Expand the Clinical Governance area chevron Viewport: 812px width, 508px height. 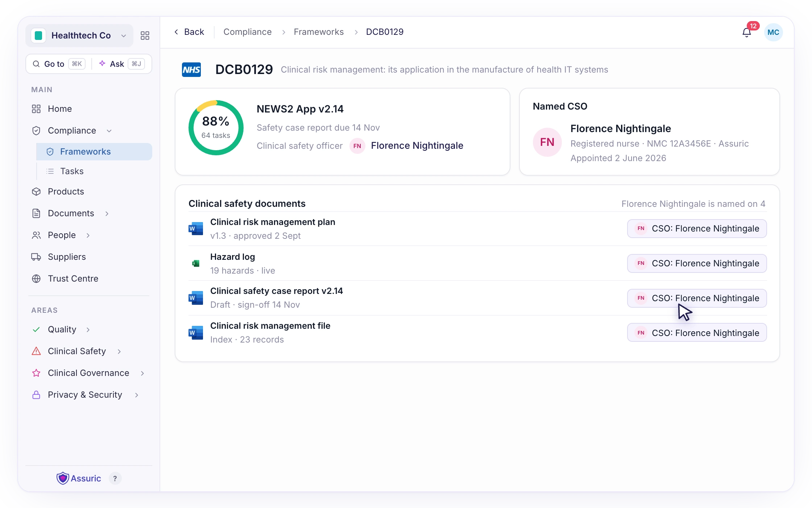(x=142, y=373)
